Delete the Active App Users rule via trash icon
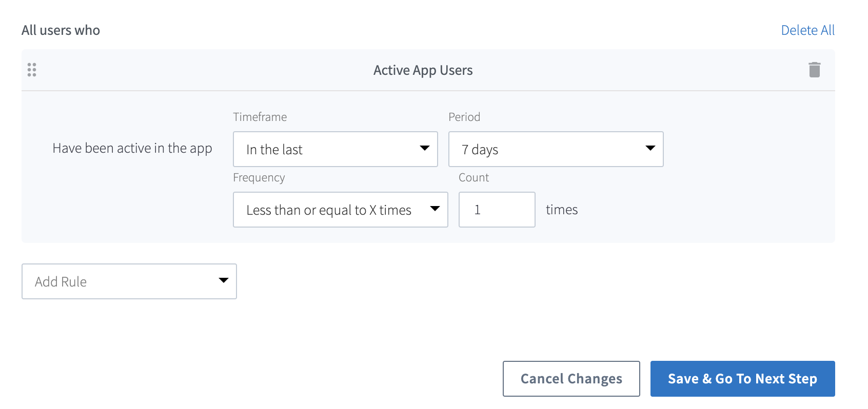Screen dimensions: 868x409 click(814, 70)
